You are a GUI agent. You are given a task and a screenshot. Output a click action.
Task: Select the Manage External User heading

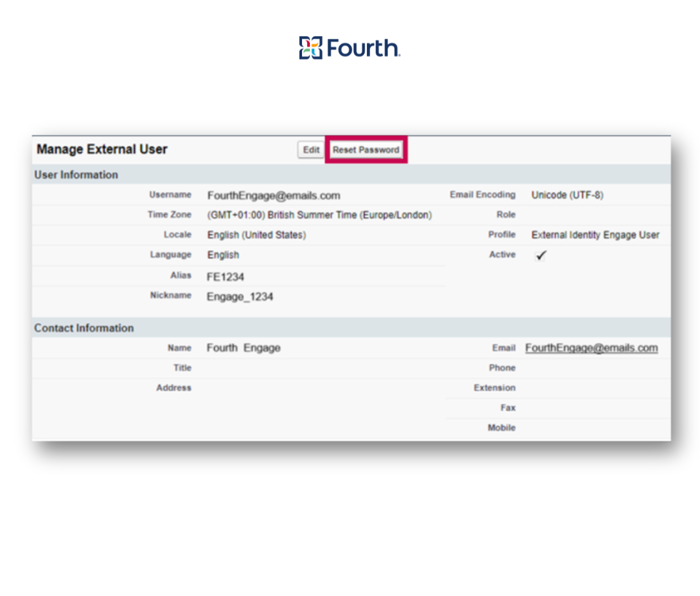(102, 149)
